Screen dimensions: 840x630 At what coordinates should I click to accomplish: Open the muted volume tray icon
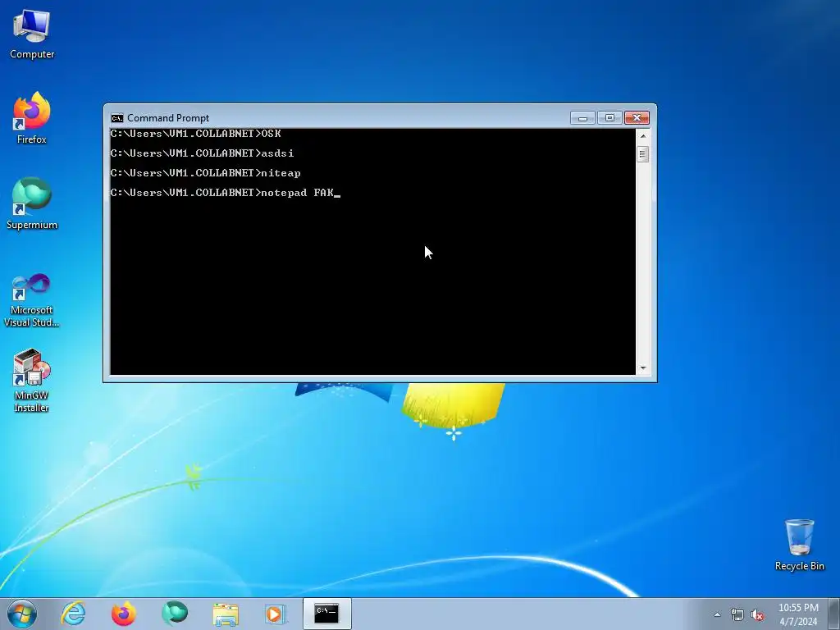tap(757, 615)
